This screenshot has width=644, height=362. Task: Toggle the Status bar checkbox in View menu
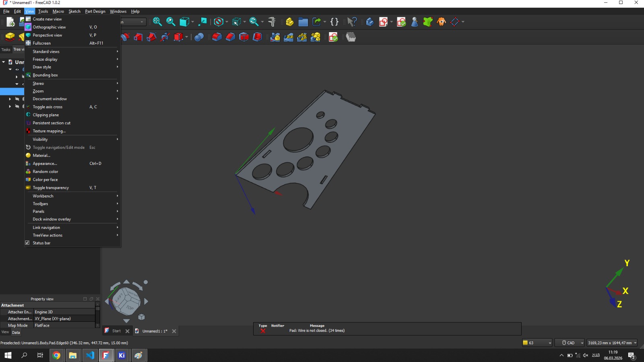pyautogui.click(x=27, y=243)
